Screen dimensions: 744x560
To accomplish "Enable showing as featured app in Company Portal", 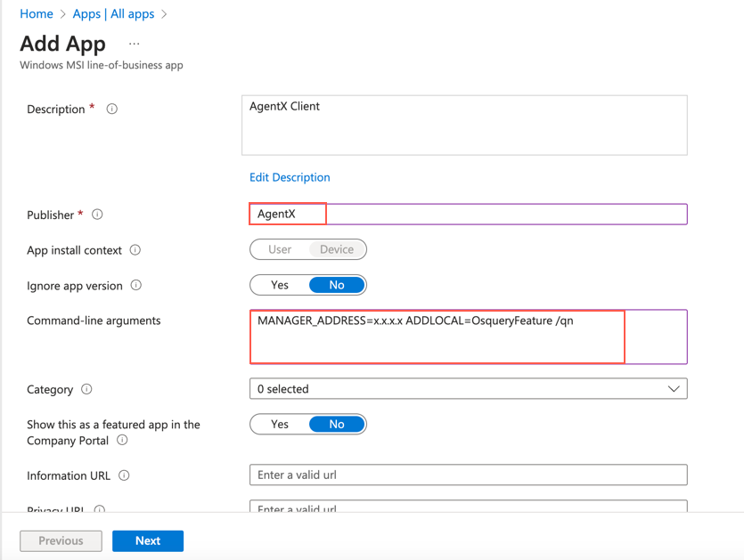I will pos(279,424).
